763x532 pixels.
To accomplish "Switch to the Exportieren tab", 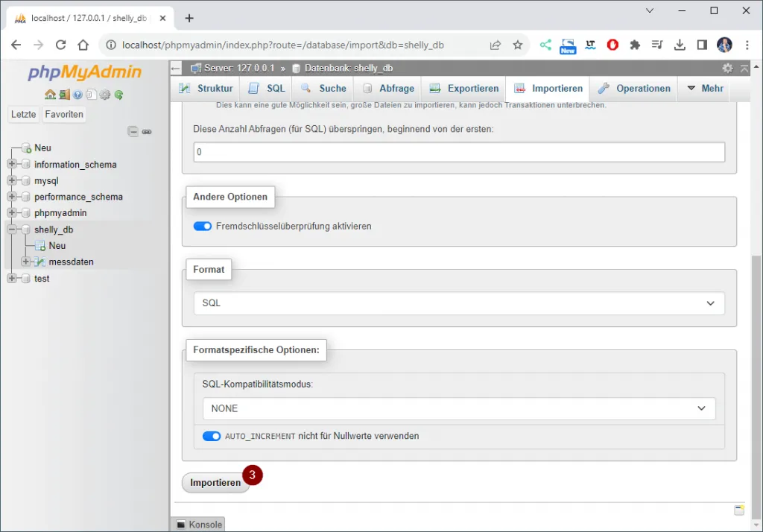I will [x=463, y=88].
